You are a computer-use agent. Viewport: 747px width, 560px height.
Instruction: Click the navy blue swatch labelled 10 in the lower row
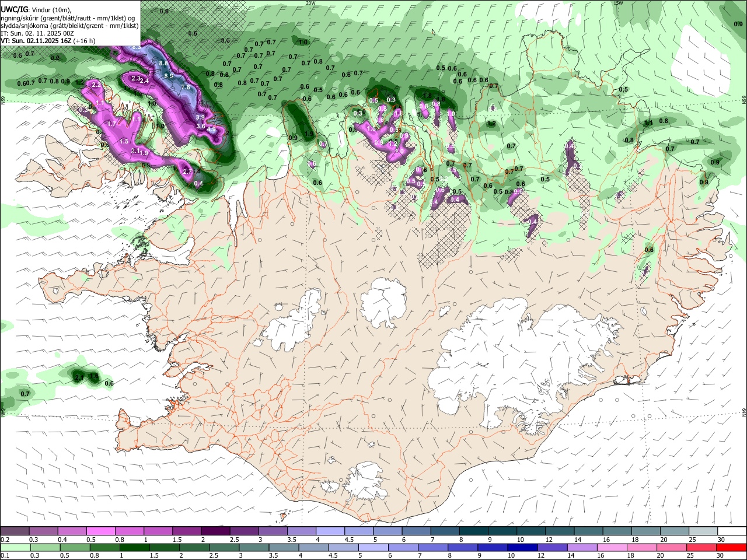pos(522,548)
